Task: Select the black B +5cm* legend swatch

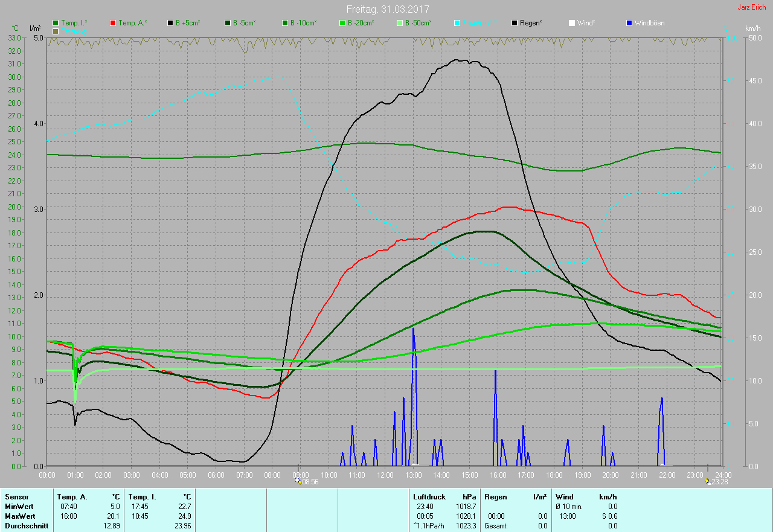Action: tap(170, 23)
